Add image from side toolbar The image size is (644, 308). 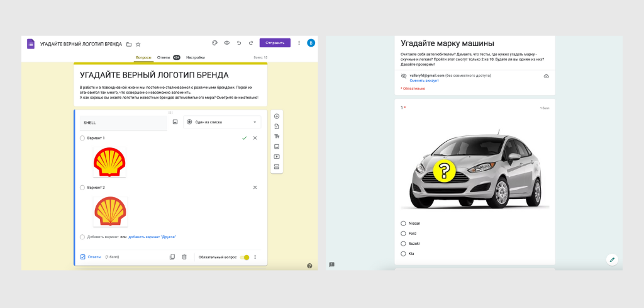277,146
